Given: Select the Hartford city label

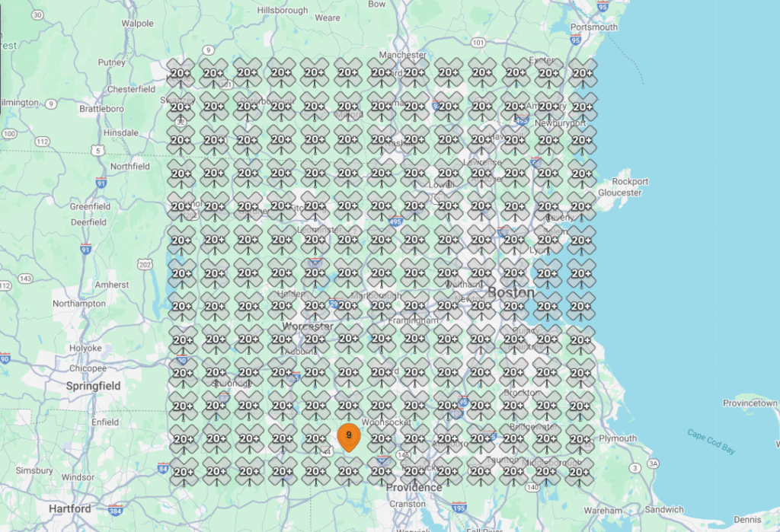Looking at the screenshot, I should click(x=69, y=508).
